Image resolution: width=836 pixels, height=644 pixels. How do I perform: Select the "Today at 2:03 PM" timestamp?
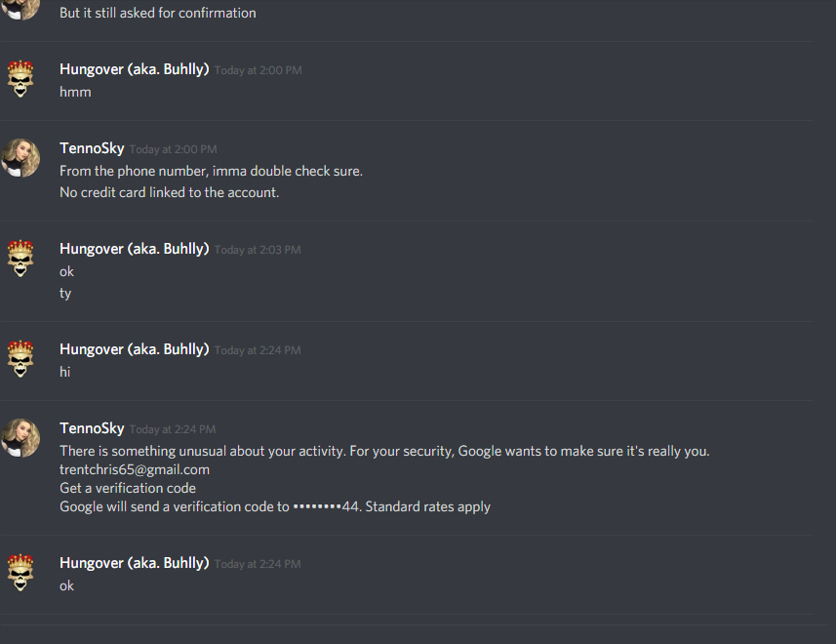coord(258,250)
